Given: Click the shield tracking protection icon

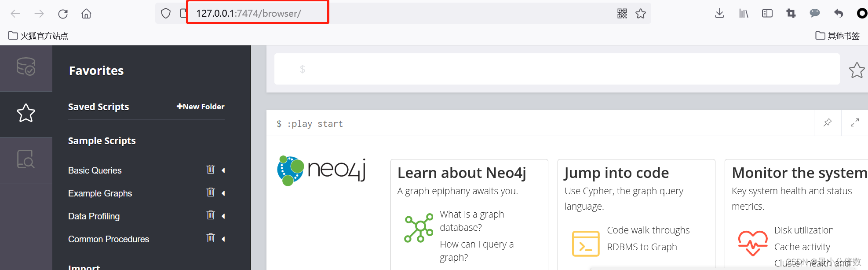Looking at the screenshot, I should tap(166, 13).
